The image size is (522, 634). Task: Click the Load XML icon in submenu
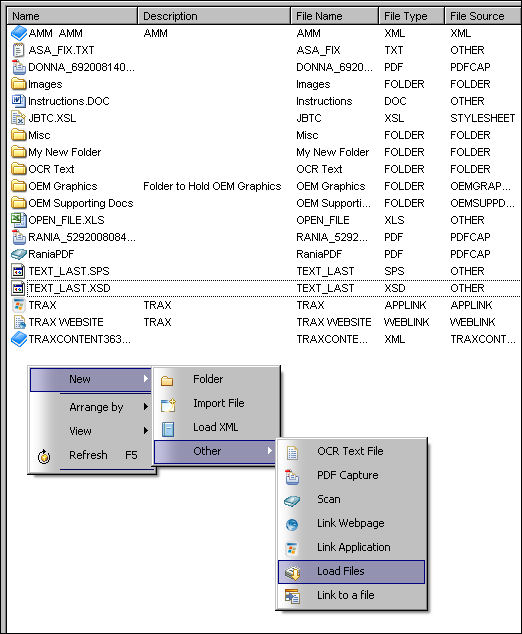[x=168, y=429]
